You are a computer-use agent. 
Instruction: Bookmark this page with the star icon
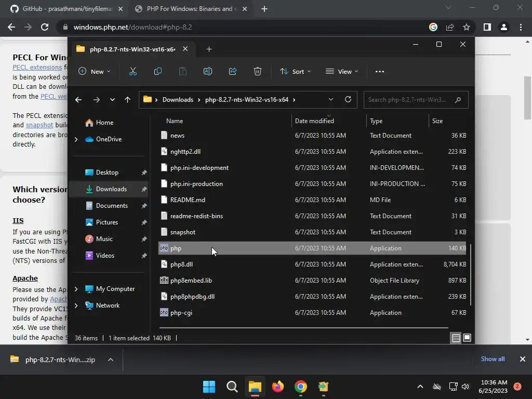tap(467, 27)
